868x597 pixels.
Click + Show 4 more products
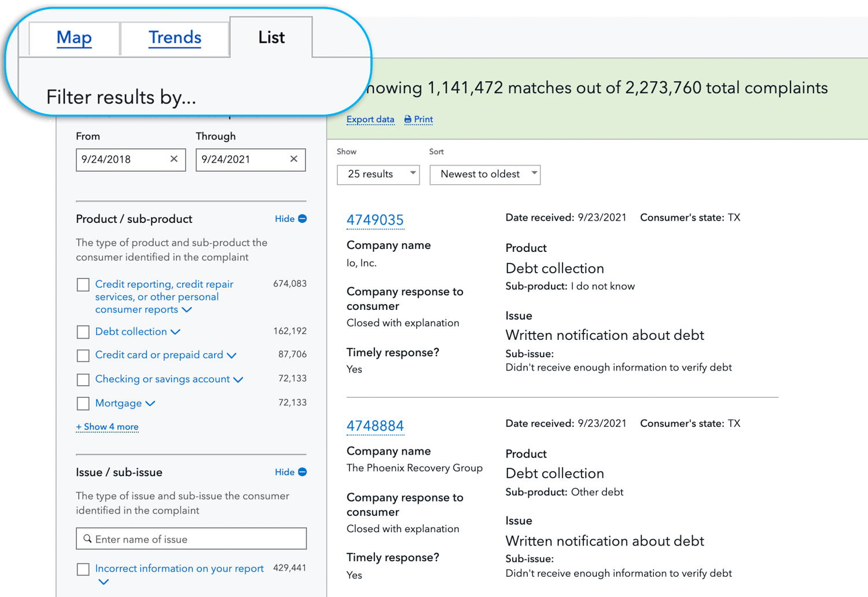coord(107,427)
